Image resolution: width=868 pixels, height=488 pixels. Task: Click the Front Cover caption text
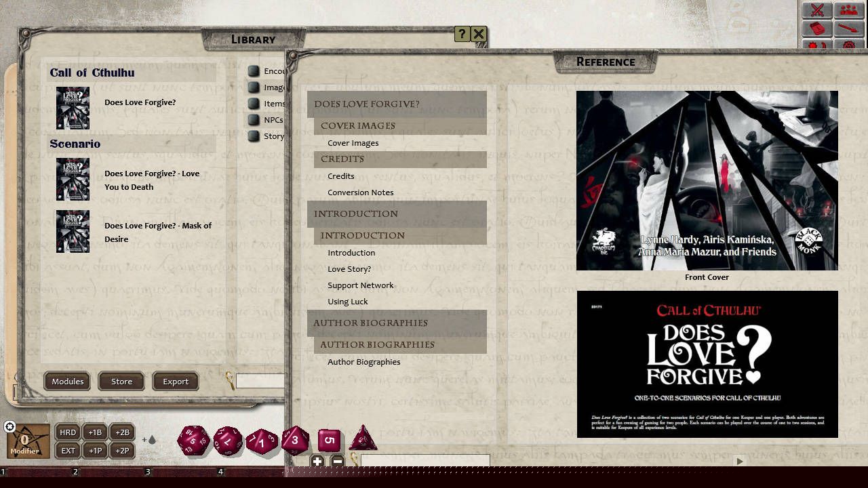(707, 277)
